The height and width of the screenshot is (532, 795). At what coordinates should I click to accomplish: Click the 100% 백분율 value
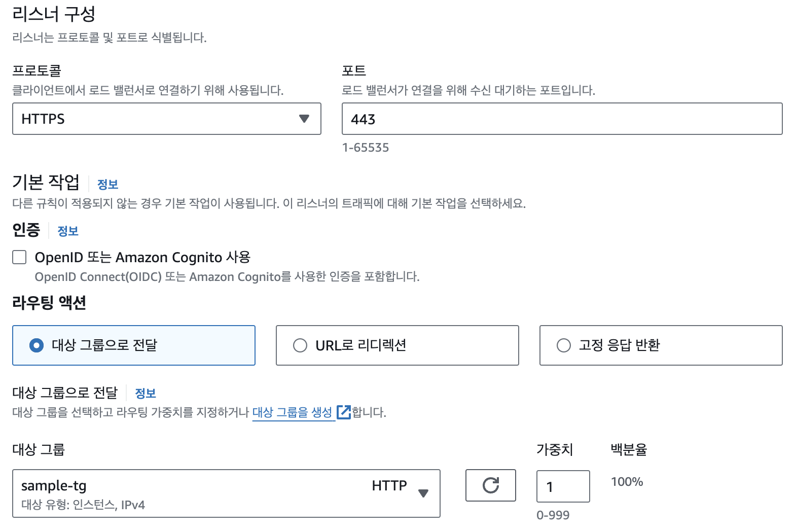point(627,482)
